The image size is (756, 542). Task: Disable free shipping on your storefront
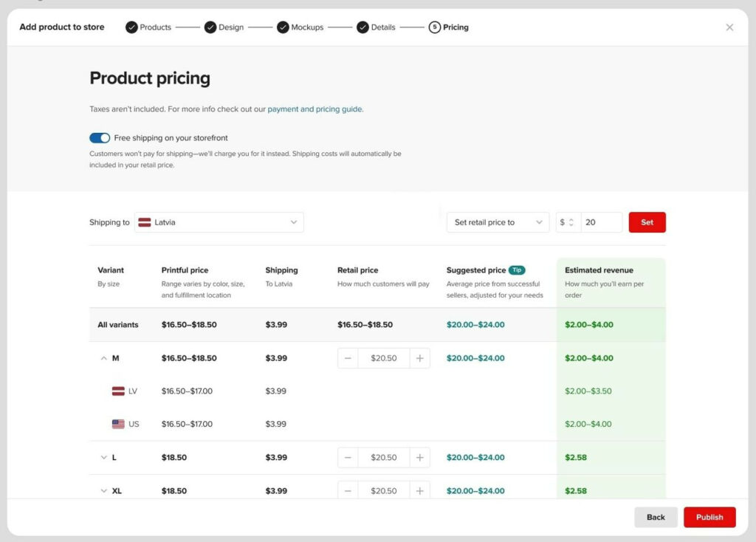(100, 137)
